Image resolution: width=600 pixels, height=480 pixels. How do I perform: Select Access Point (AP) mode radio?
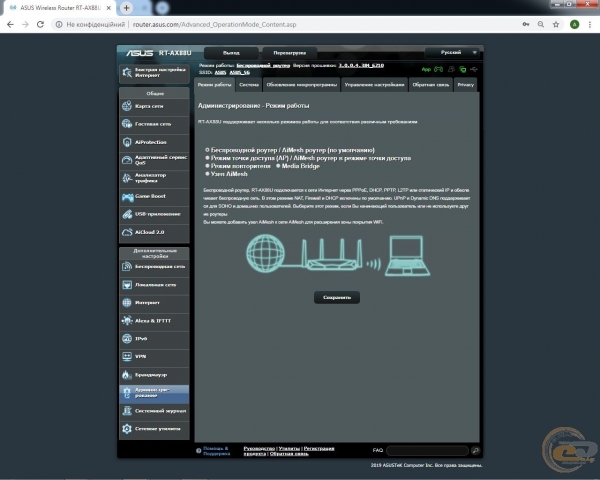tap(207, 158)
